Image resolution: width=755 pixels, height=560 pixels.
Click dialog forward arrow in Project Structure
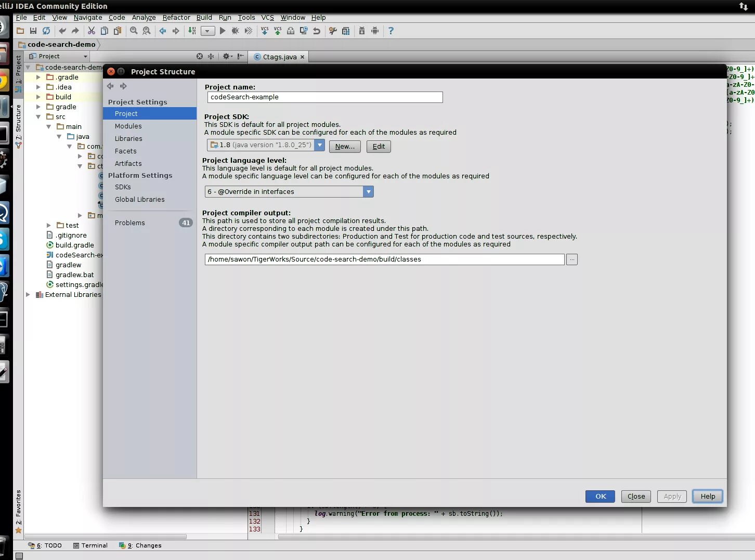click(x=123, y=86)
